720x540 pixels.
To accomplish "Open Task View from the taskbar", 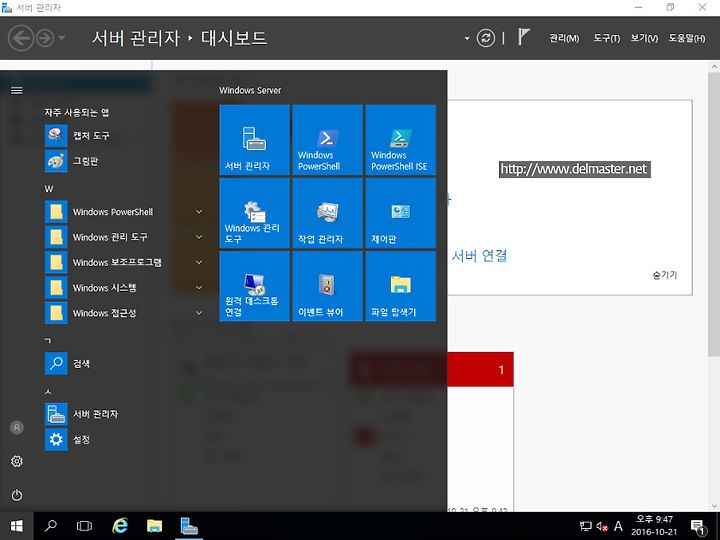I will pyautogui.click(x=84, y=526).
